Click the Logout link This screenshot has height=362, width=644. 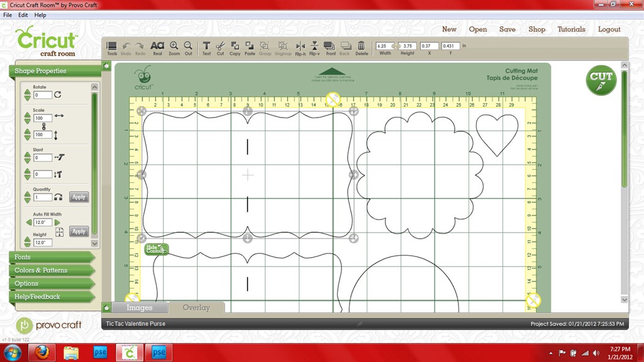click(609, 29)
